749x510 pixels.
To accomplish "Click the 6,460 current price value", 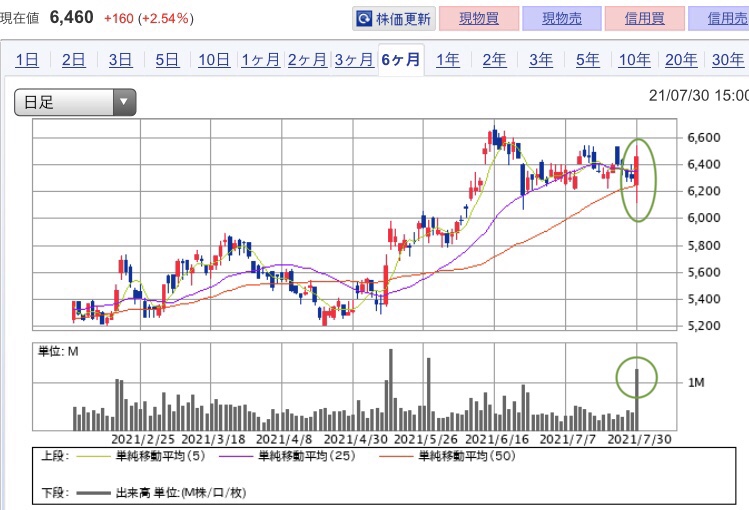I will pyautogui.click(x=72, y=18).
